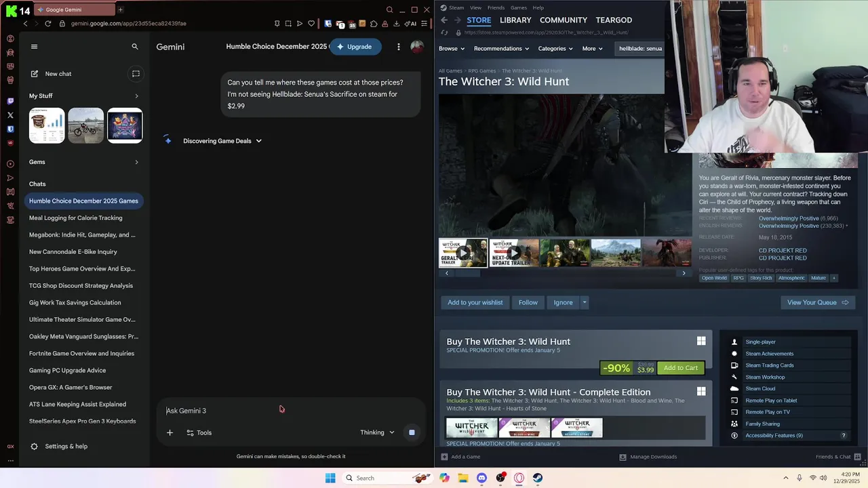The width and height of the screenshot is (868, 488).
Task: Click the plus attach icon in Gemini prompt
Action: [x=170, y=432]
